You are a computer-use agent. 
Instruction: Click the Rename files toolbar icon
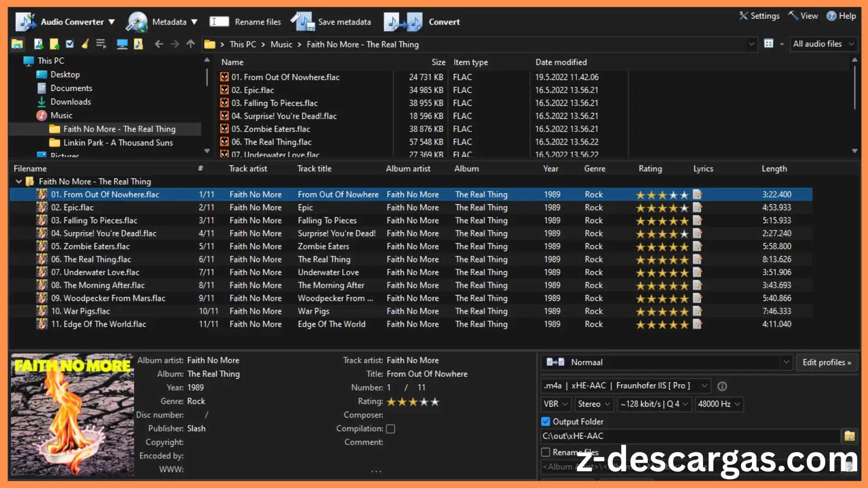(x=219, y=22)
